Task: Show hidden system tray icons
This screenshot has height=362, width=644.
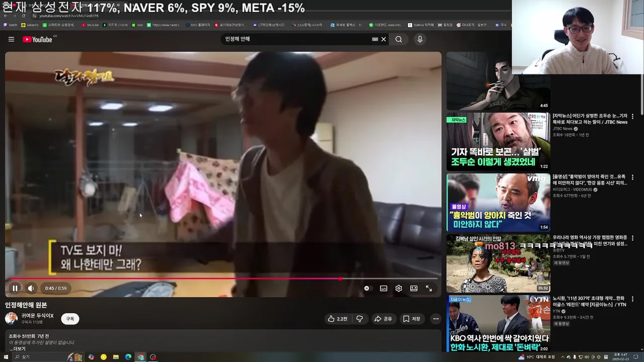Action: pyautogui.click(x=562, y=357)
